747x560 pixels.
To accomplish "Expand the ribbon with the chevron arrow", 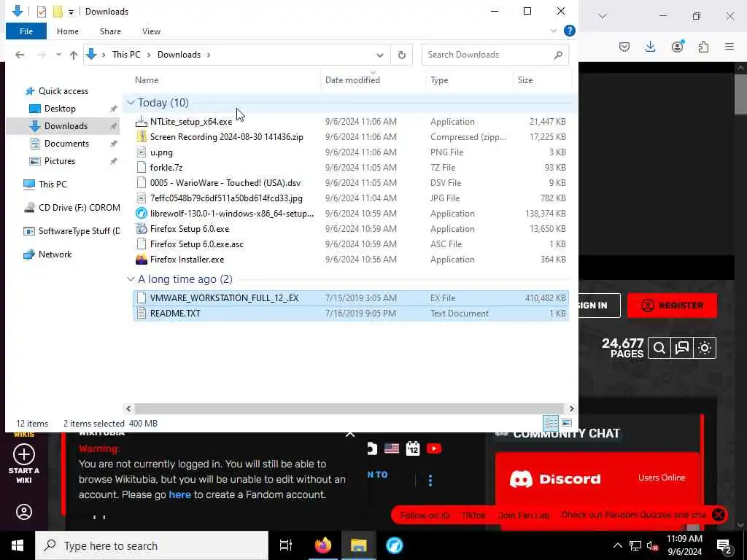I will pyautogui.click(x=554, y=31).
